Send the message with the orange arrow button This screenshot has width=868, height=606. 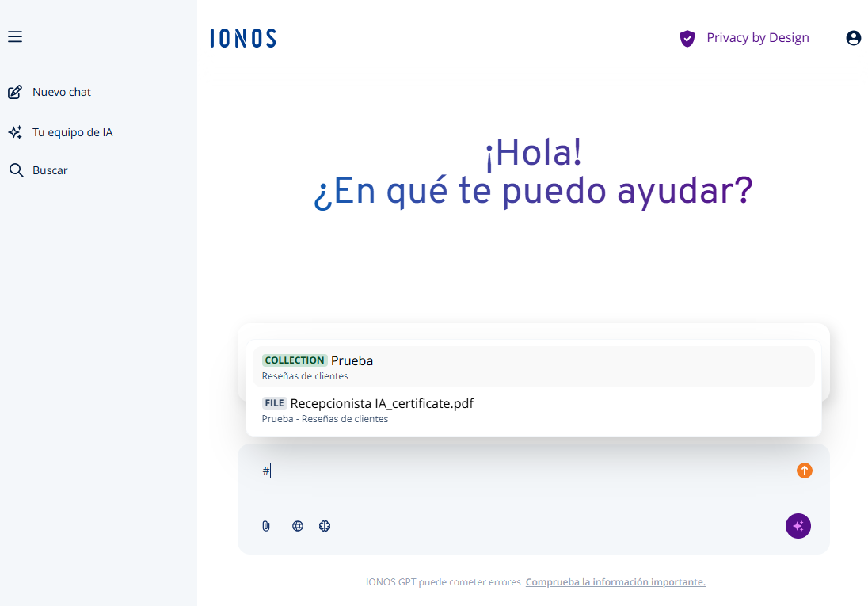804,471
